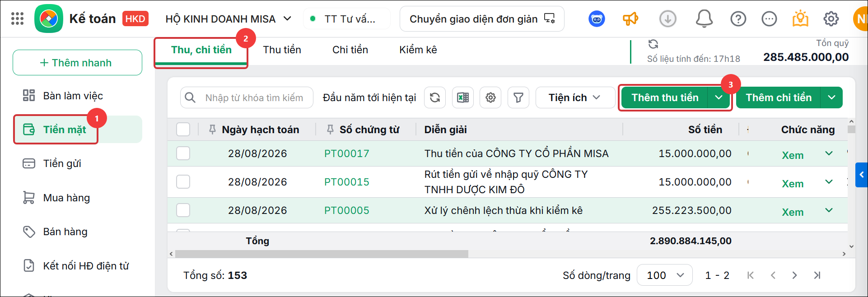Switch to the Kiểm kê tab
The width and height of the screenshot is (868, 297).
[418, 50]
